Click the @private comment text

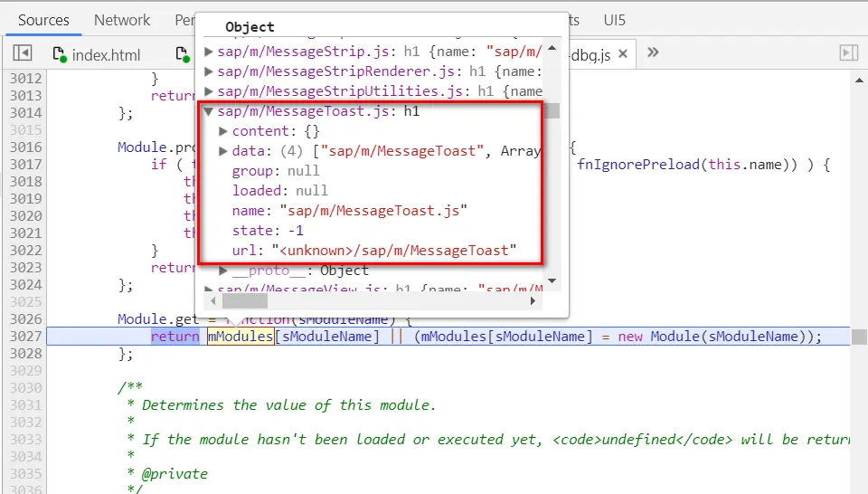[175, 473]
